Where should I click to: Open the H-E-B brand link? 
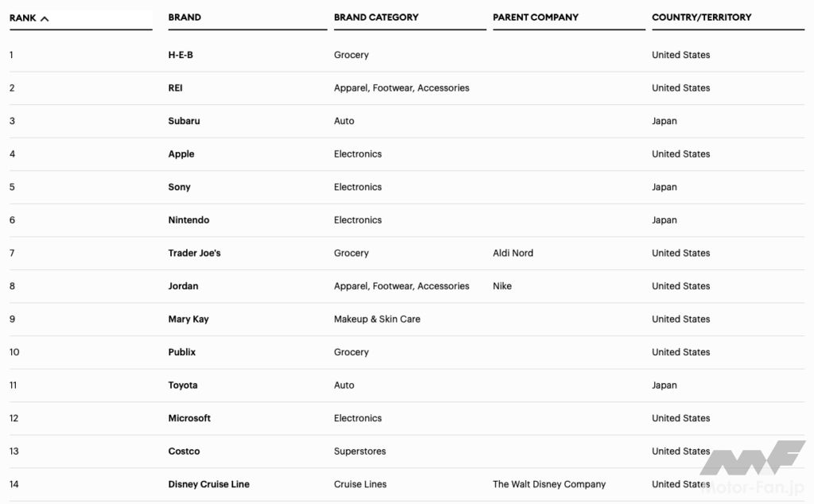pyautogui.click(x=180, y=55)
